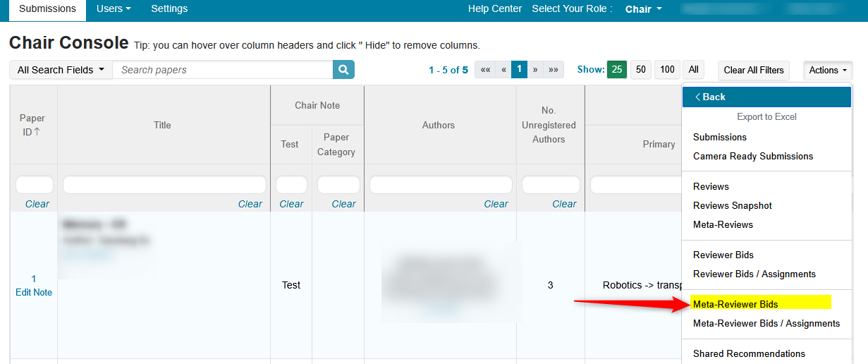Image resolution: width=868 pixels, height=364 pixels.
Task: Open the All Search Fields dropdown
Action: (61, 70)
